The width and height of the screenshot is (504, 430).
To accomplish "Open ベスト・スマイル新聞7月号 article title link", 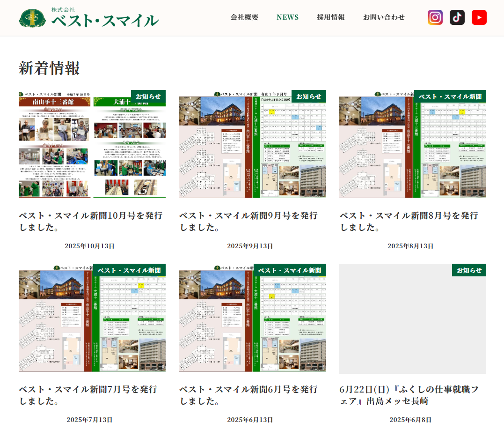I will click(88, 395).
